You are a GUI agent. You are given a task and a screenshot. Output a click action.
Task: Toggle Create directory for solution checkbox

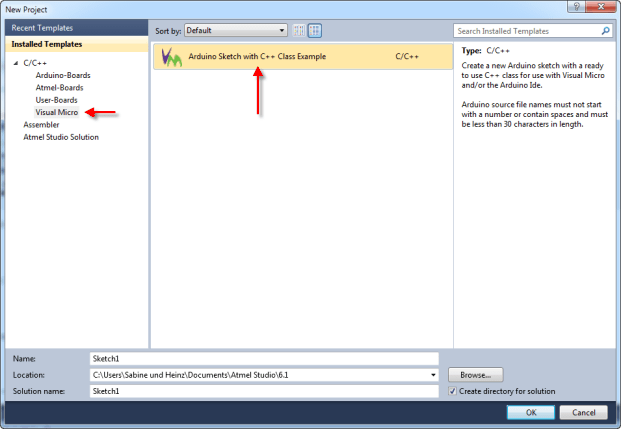(452, 391)
